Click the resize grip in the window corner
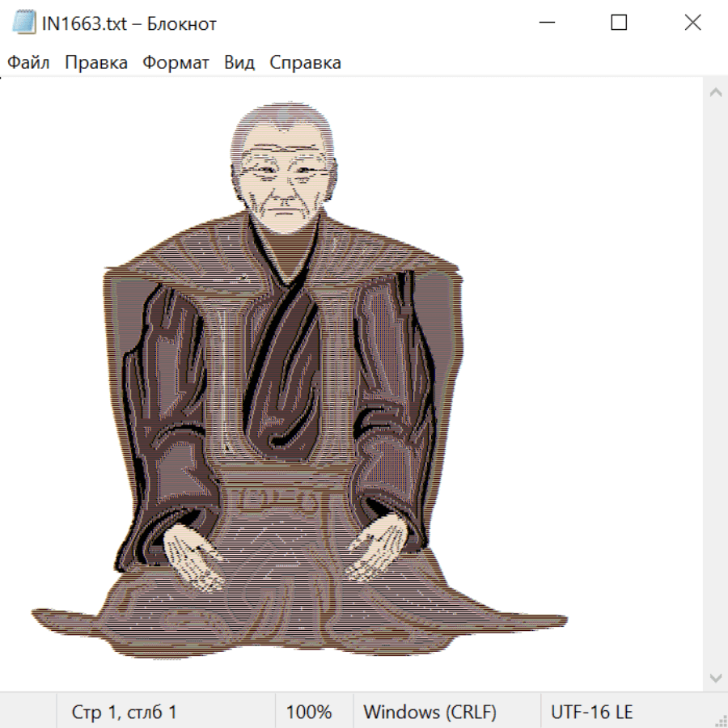 pos(720,720)
